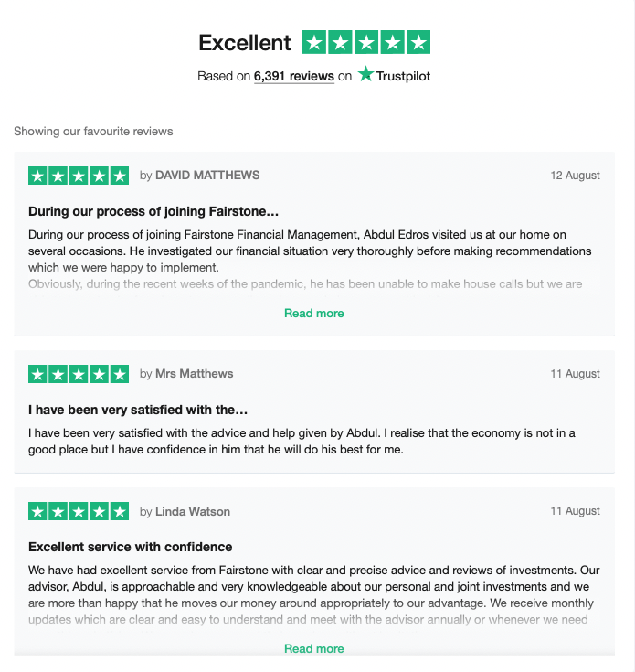
Task: Click the "Excellent" rating heading
Action: click(245, 43)
